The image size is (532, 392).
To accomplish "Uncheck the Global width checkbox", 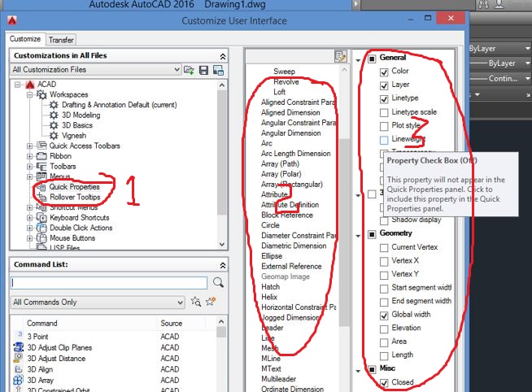I will click(x=384, y=316).
